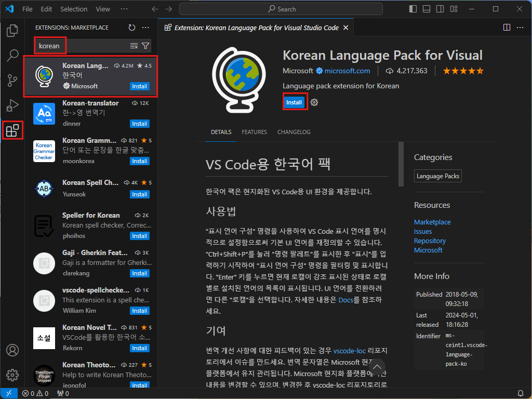
Task: Open Extensions view more actions menu
Action: point(145,28)
